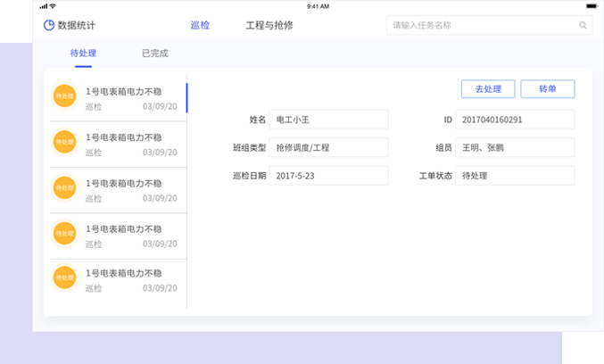Screen dimensions: 604x364
Task: Switch to the 已完成 sub-tab
Action: point(154,54)
